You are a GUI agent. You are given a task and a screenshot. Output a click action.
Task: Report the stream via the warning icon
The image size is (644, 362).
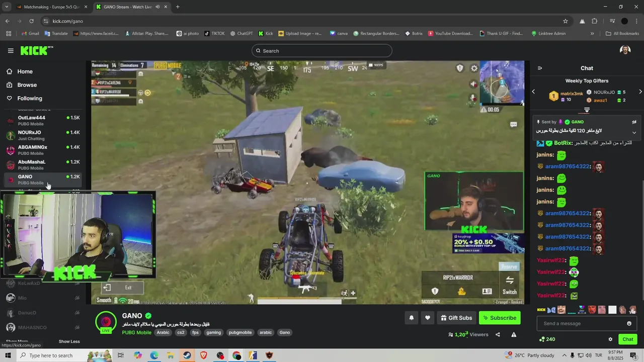(x=514, y=335)
